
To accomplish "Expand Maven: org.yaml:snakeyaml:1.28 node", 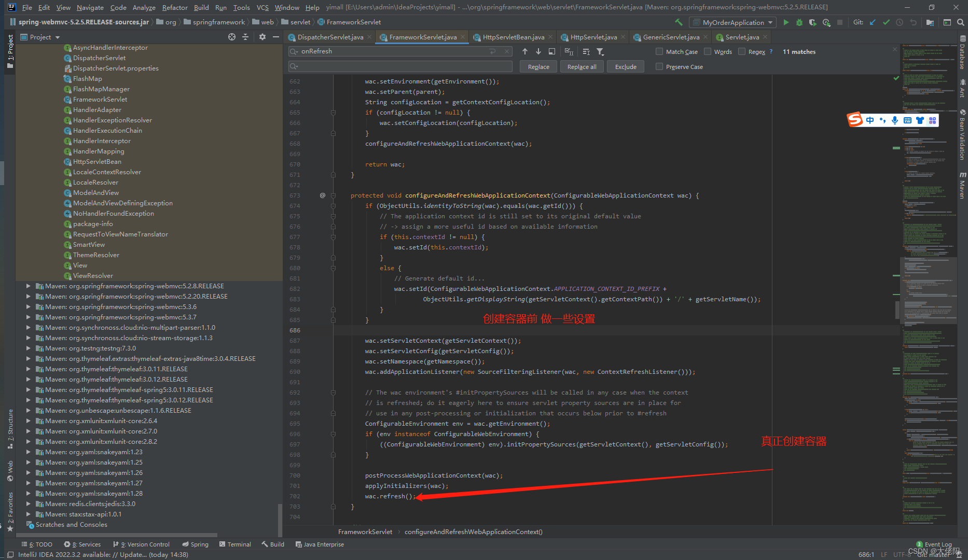I will tap(28, 493).
